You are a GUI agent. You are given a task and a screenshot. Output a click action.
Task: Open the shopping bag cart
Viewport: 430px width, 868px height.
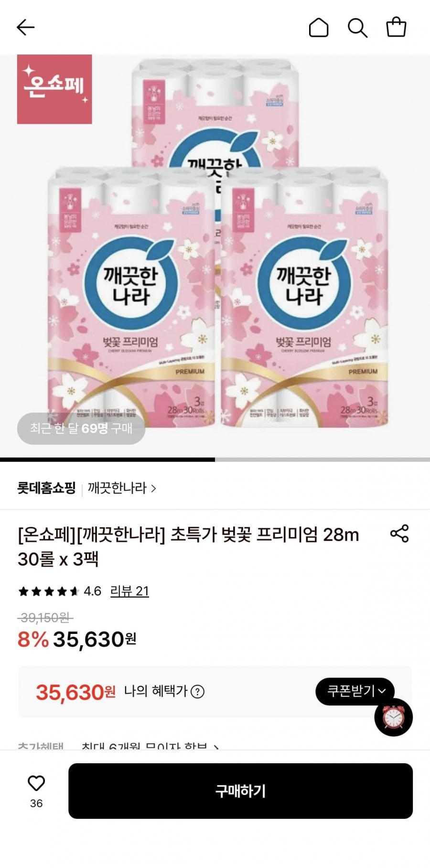tap(396, 27)
